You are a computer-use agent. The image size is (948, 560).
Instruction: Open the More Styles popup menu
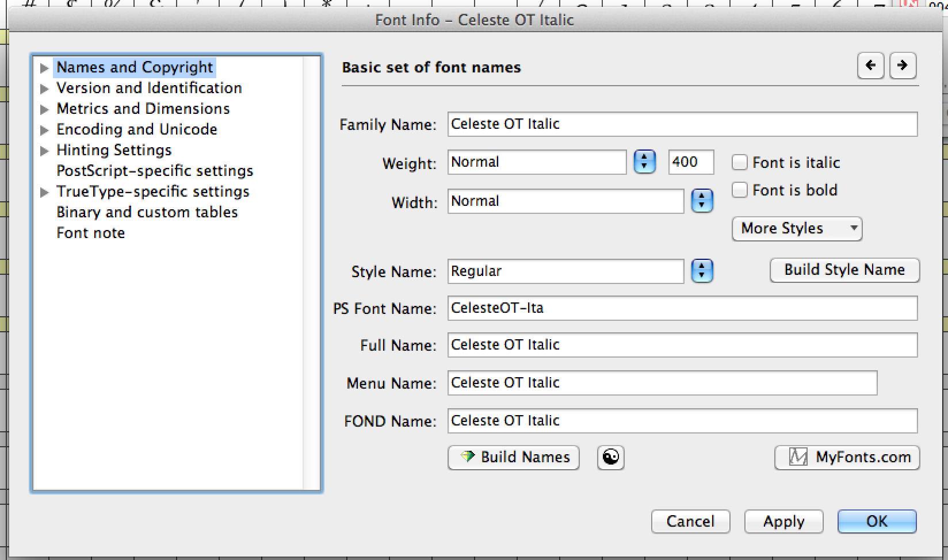point(797,229)
